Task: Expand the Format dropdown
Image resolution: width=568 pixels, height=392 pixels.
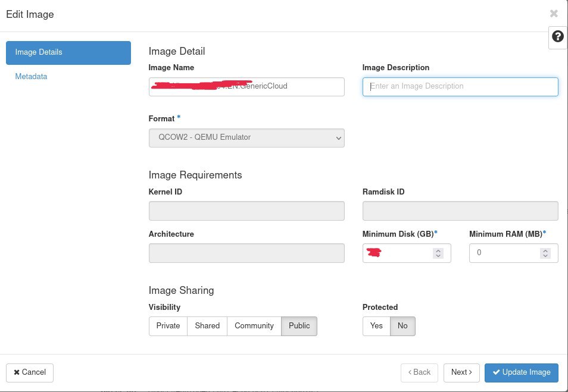Action: pyautogui.click(x=246, y=137)
